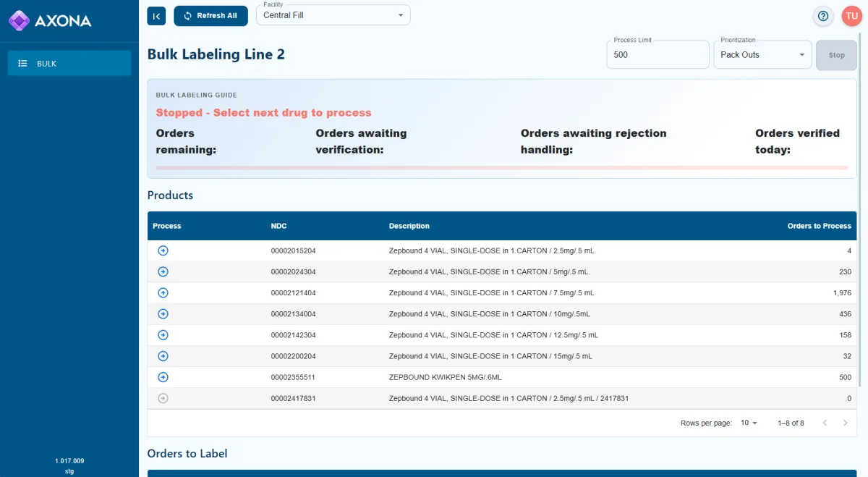Screen dimensions: 868x477
Task: Process product NDC 00002015204 arrow icon
Action: [163, 250]
